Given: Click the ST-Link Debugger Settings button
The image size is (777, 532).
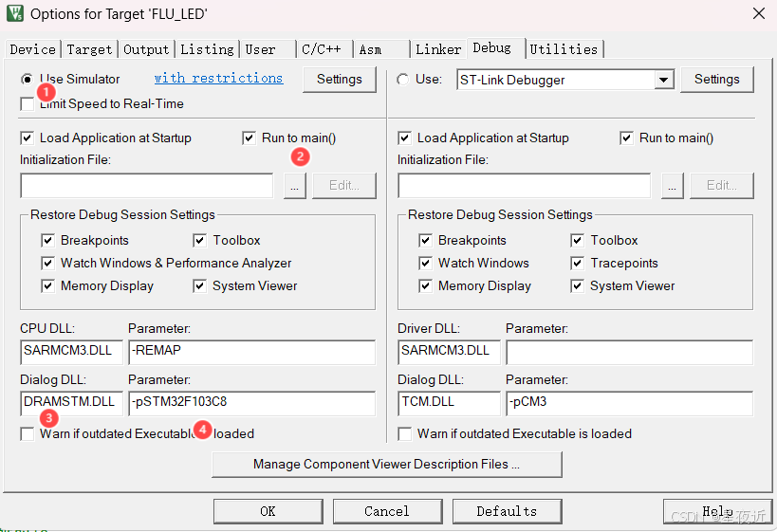Looking at the screenshot, I should tap(717, 80).
